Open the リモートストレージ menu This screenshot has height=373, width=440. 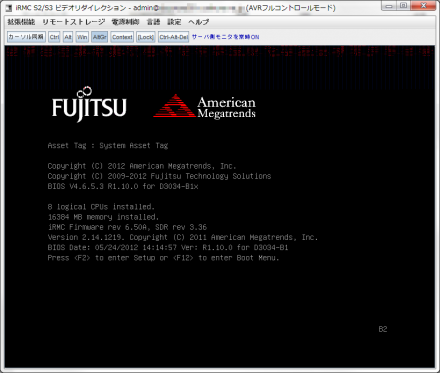click(x=74, y=22)
